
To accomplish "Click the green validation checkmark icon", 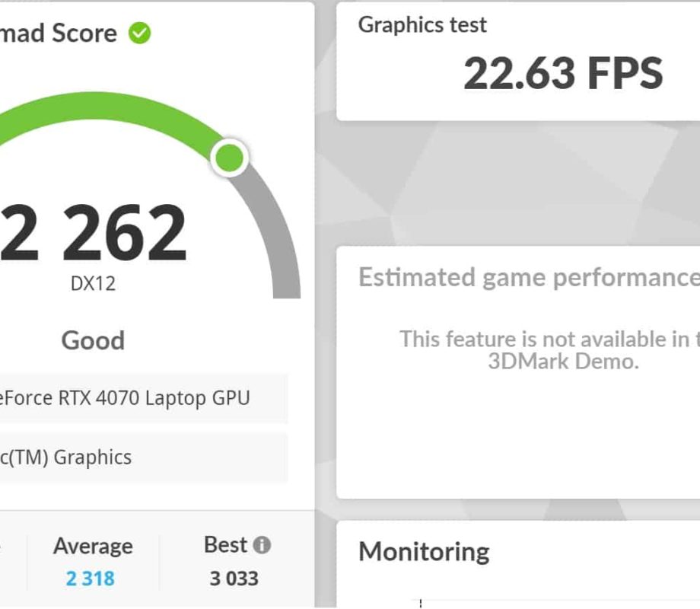I will [x=140, y=33].
